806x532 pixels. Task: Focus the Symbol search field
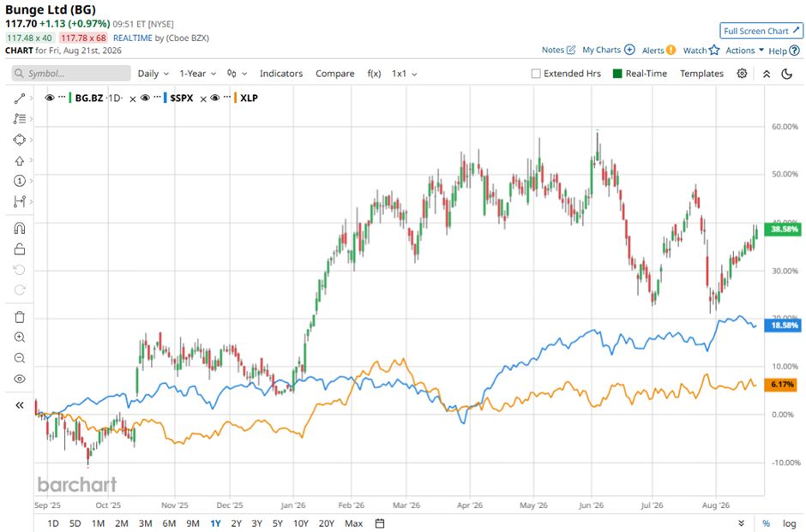(71, 74)
